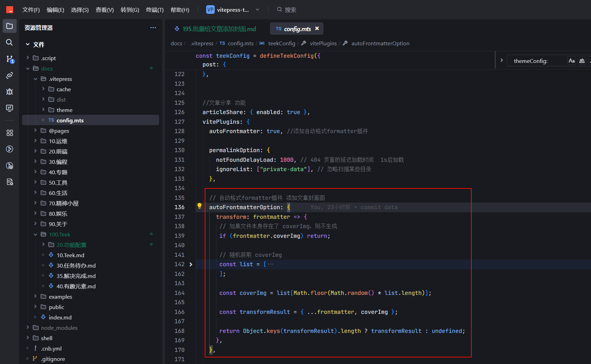This screenshot has height=364, width=591.
Task: Click VP project badge icon
Action: click(210, 10)
